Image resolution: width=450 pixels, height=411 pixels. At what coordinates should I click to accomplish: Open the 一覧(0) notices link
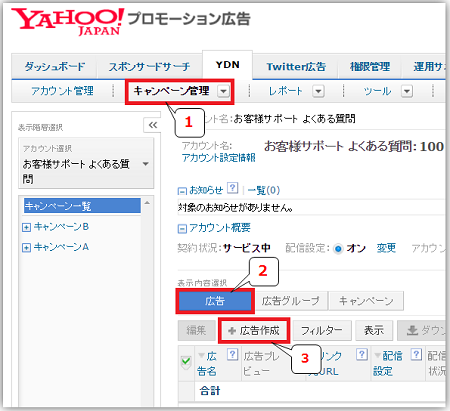click(263, 190)
